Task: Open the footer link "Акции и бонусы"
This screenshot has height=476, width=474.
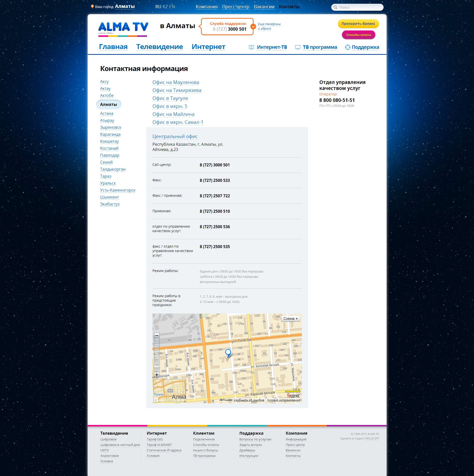Action: (x=205, y=450)
